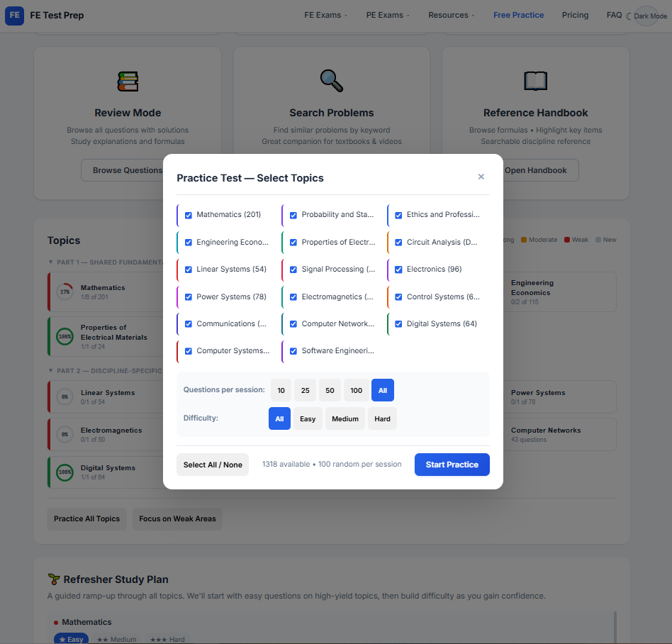Click the Review Mode books icon

click(128, 82)
